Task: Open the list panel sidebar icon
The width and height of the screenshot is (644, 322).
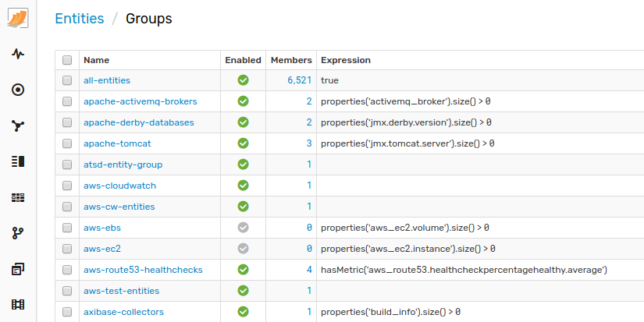Action: coord(18,161)
